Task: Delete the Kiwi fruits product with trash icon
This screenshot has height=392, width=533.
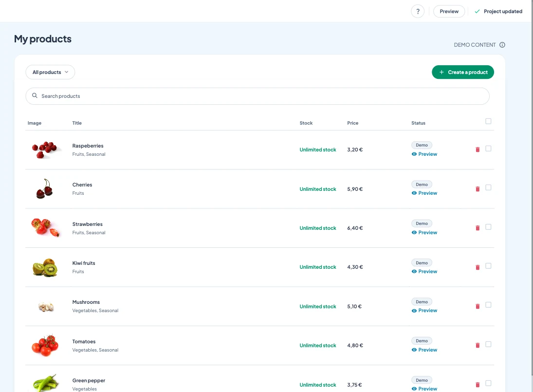Action: [477, 267]
